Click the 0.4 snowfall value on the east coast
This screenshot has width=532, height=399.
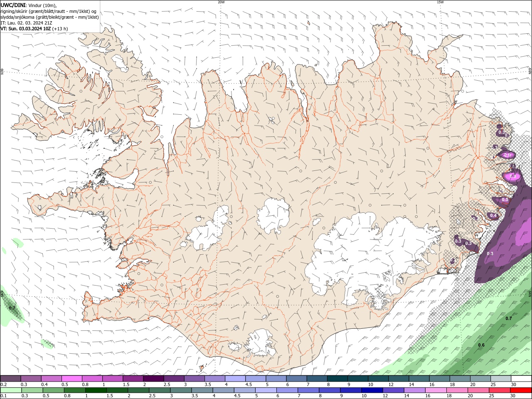tap(493, 215)
